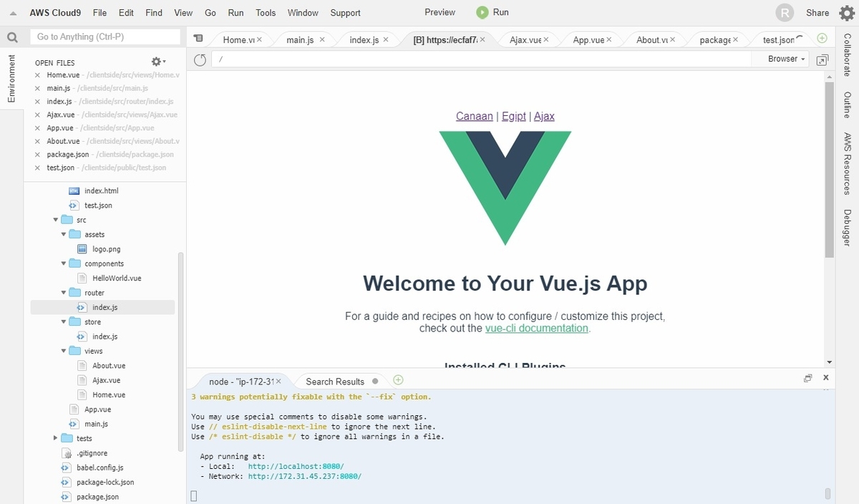Toggle the Environment side panel

(11, 78)
